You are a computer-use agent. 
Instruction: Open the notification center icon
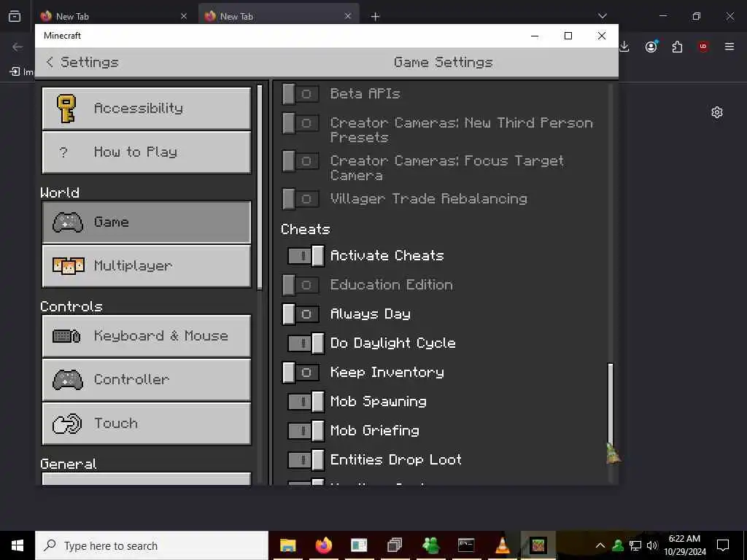click(x=723, y=545)
